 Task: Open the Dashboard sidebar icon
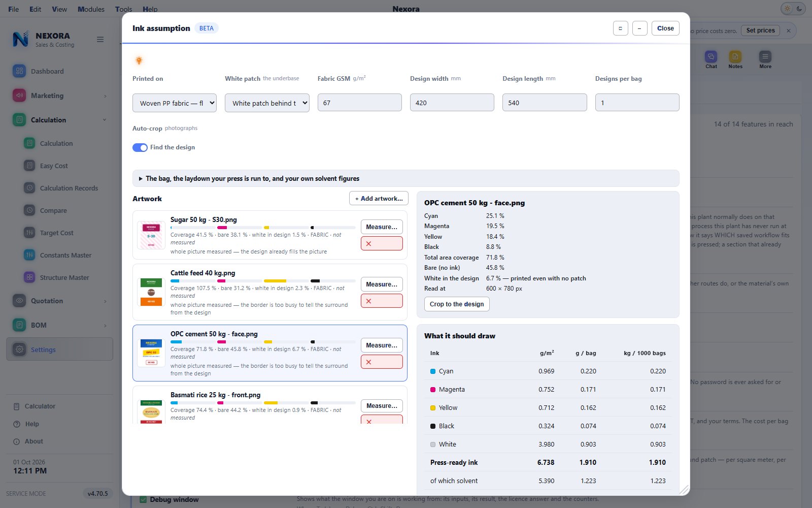pos(19,71)
